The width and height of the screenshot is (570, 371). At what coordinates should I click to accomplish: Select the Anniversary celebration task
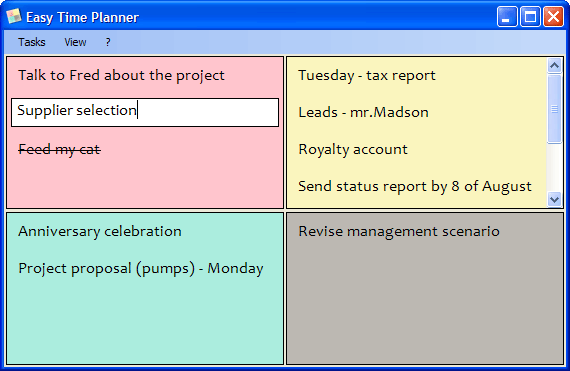100,231
